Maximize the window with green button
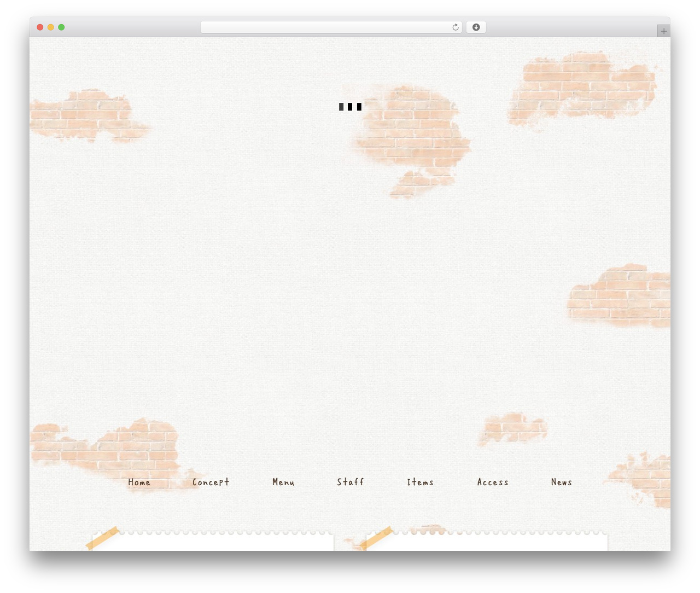This screenshot has height=593, width=700. [x=61, y=27]
